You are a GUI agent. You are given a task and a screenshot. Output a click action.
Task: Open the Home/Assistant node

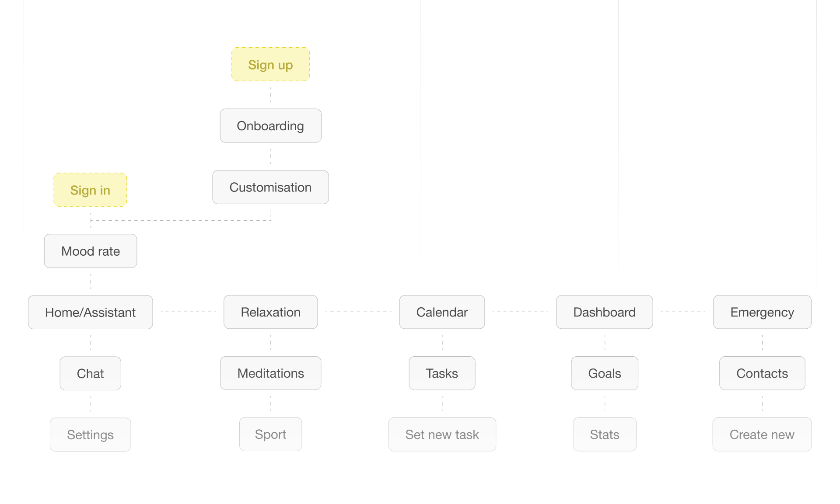click(x=91, y=313)
